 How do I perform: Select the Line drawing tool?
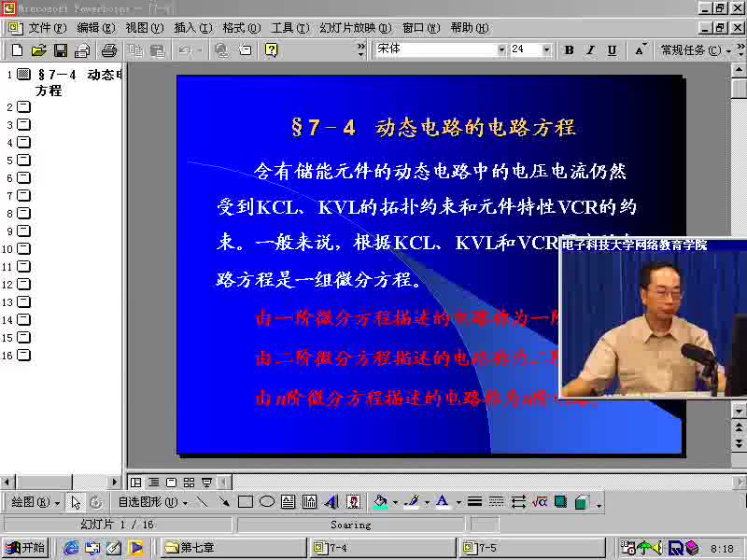pyautogui.click(x=202, y=501)
